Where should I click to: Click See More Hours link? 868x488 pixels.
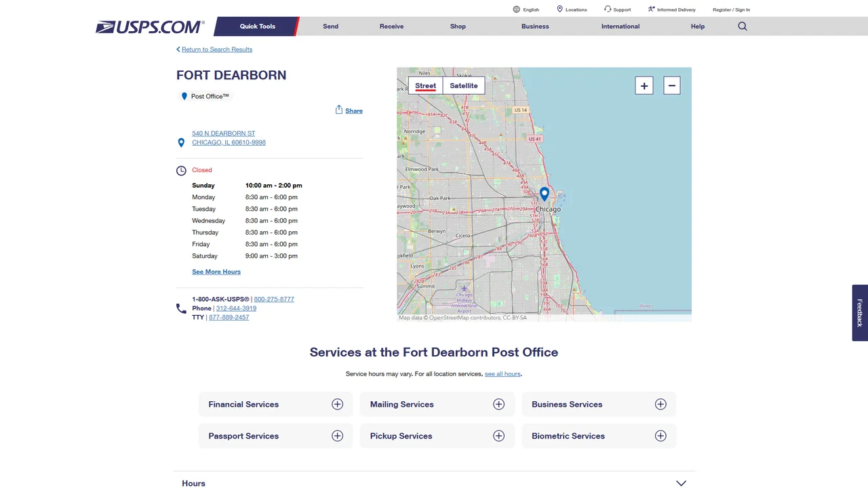click(216, 272)
